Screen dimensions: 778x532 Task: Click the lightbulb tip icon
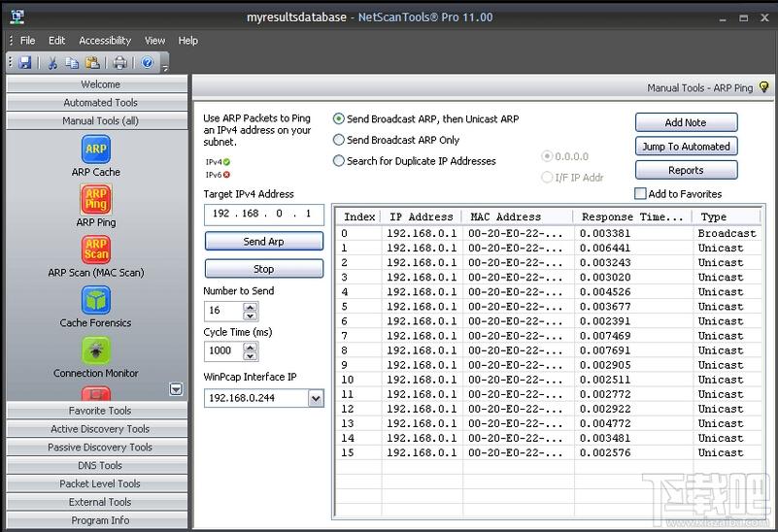coord(763,87)
